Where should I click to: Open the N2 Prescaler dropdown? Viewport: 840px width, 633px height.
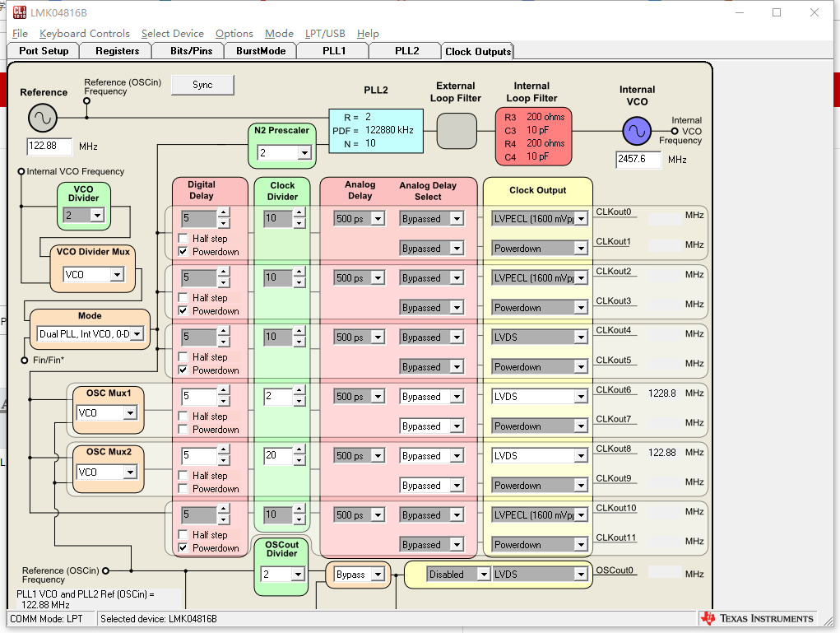(304, 153)
